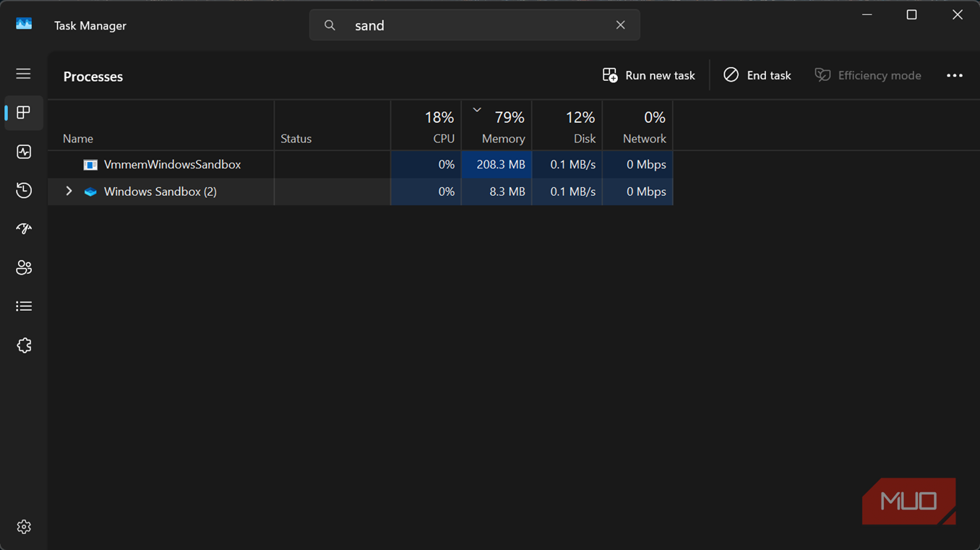
Task: Click the 208.3 MB memory cell
Action: 497,165
